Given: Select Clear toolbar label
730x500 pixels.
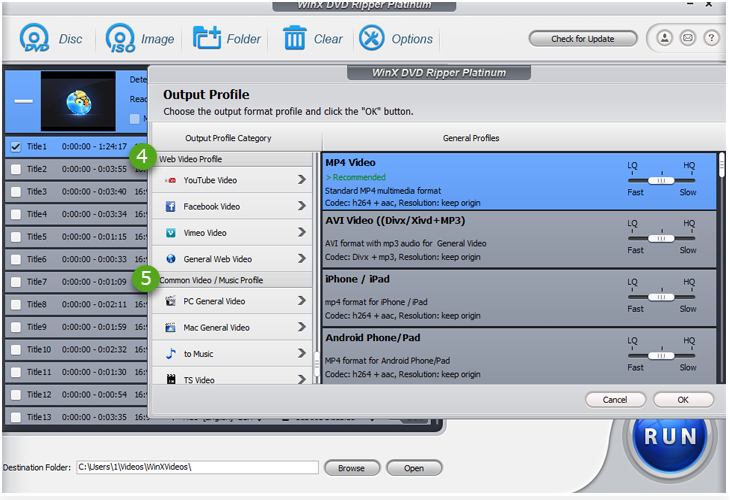Looking at the screenshot, I should 328,39.
